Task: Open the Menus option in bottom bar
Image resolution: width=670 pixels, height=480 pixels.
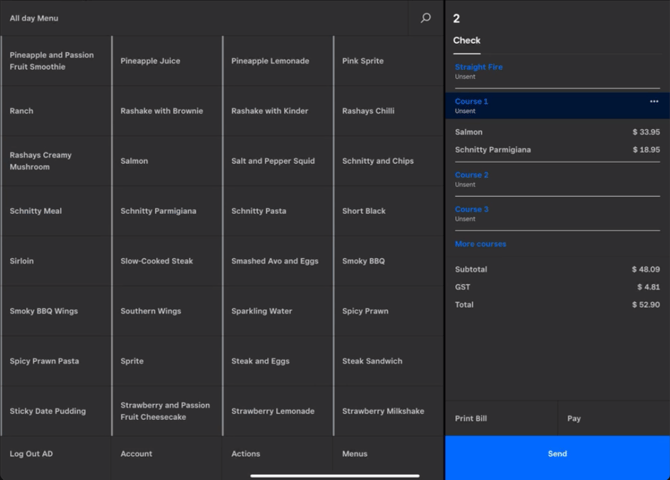Action: coord(355,454)
